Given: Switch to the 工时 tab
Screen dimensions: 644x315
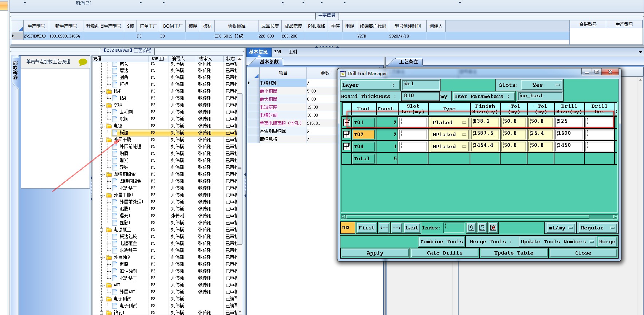Looking at the screenshot, I should click(293, 52).
